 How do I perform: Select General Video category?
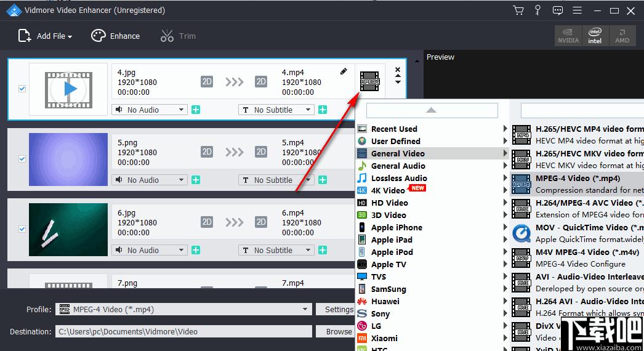point(432,154)
